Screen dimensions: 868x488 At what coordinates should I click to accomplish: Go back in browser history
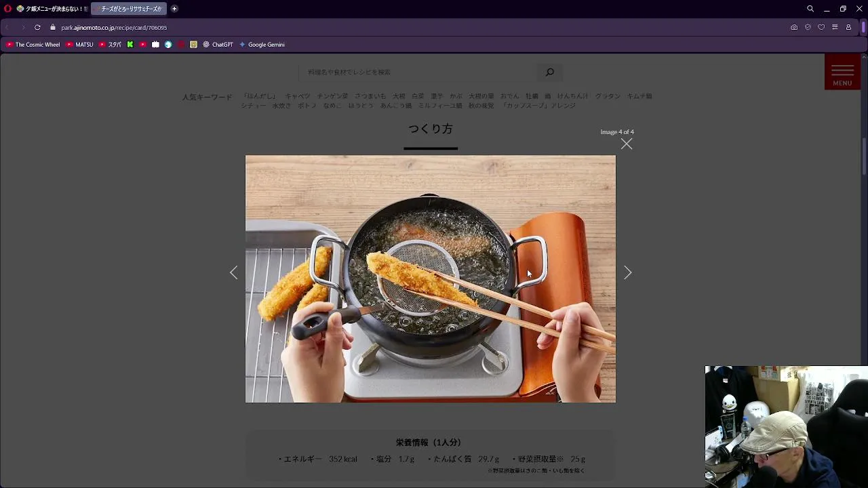(7, 27)
